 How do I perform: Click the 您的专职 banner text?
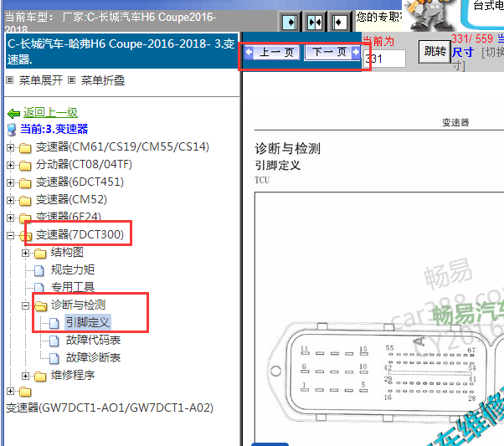[x=378, y=17]
